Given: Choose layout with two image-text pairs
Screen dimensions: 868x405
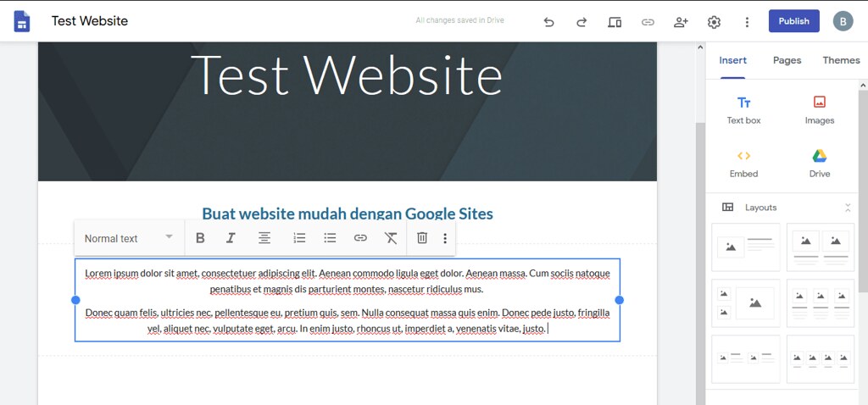Looking at the screenshot, I should tap(746, 359).
